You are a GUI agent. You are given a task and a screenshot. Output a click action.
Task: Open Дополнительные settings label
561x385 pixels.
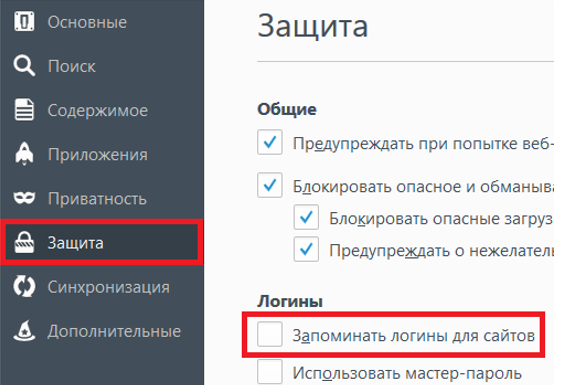click(114, 331)
